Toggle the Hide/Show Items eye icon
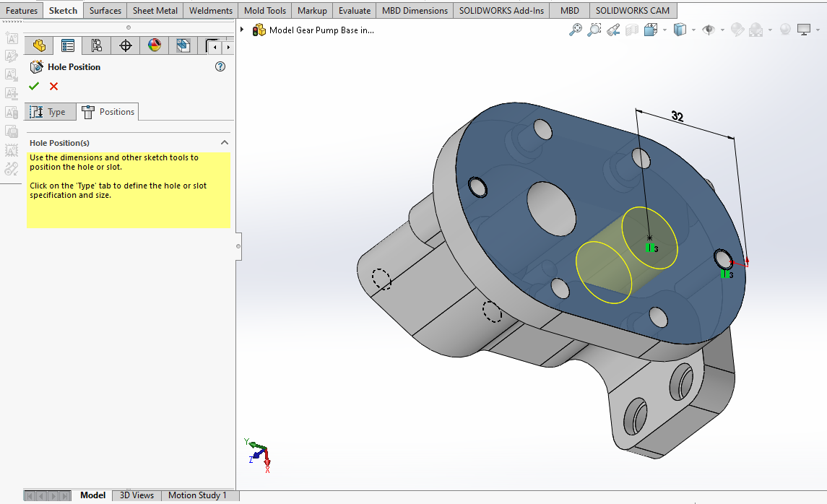This screenshot has height=504, width=827. [709, 30]
